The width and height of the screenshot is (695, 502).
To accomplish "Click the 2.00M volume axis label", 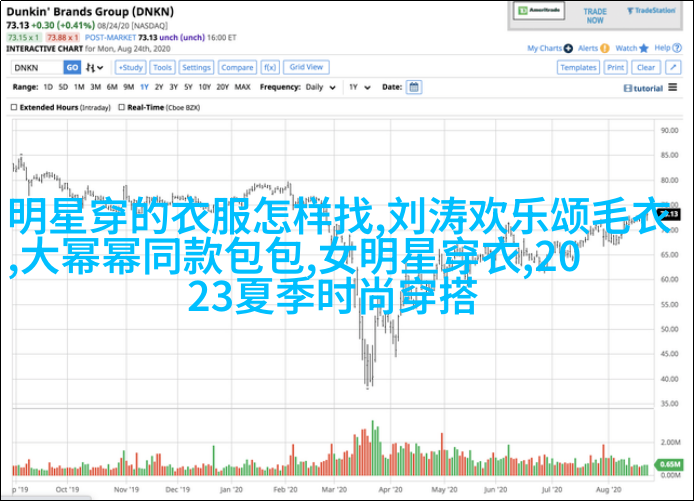I will 671,442.
